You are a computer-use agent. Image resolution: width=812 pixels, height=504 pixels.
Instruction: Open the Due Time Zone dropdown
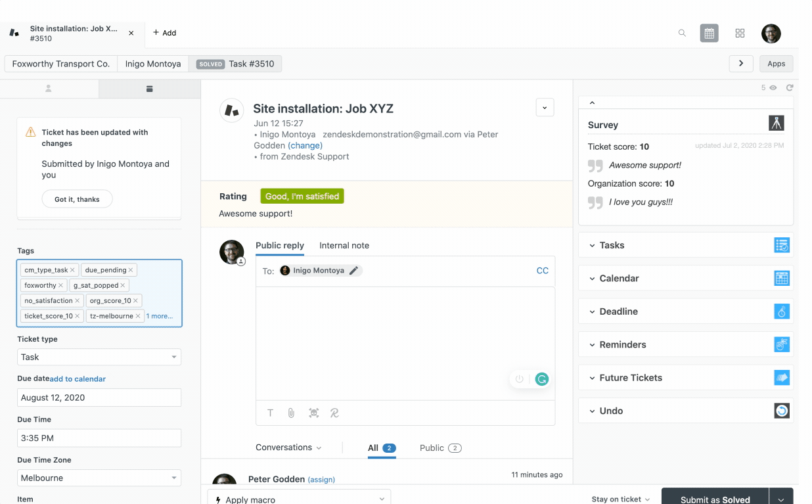coord(99,478)
